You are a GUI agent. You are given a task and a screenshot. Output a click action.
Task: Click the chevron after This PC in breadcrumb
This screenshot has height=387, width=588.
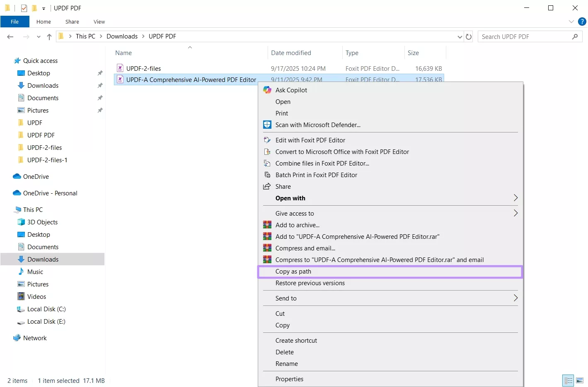(x=101, y=36)
